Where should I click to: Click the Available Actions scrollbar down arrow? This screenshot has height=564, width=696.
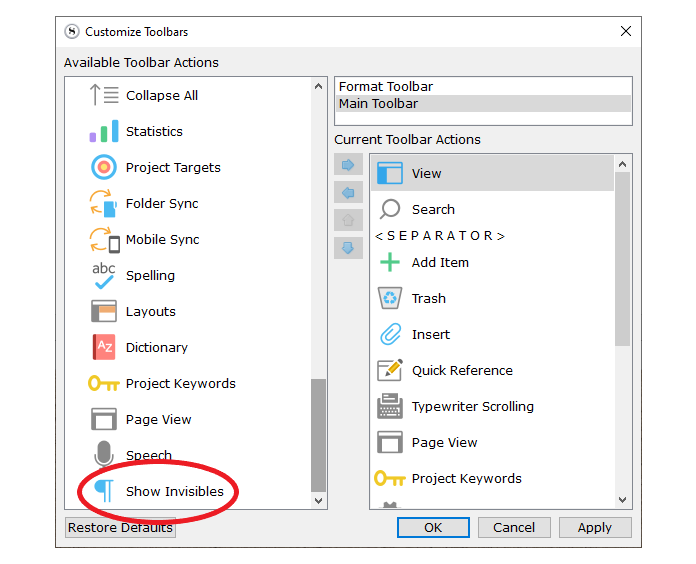[x=318, y=501]
